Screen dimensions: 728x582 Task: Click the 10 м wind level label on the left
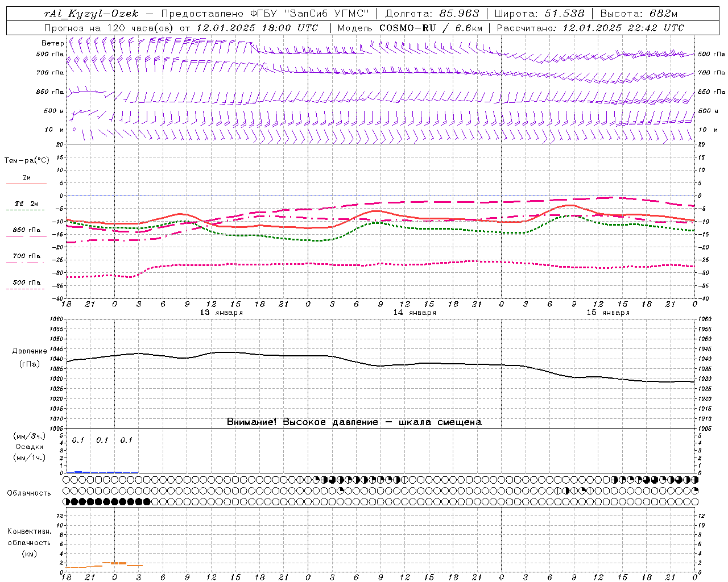(55, 130)
